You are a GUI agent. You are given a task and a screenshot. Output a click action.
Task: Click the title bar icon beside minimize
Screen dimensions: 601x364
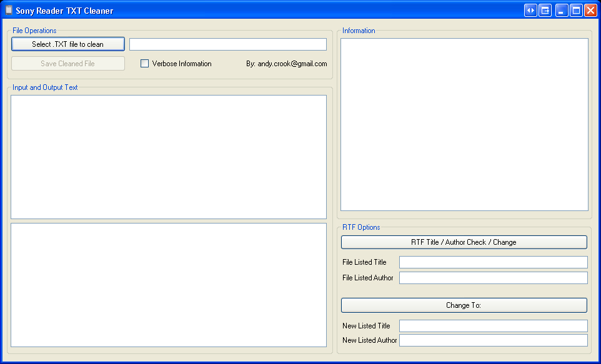(545, 11)
